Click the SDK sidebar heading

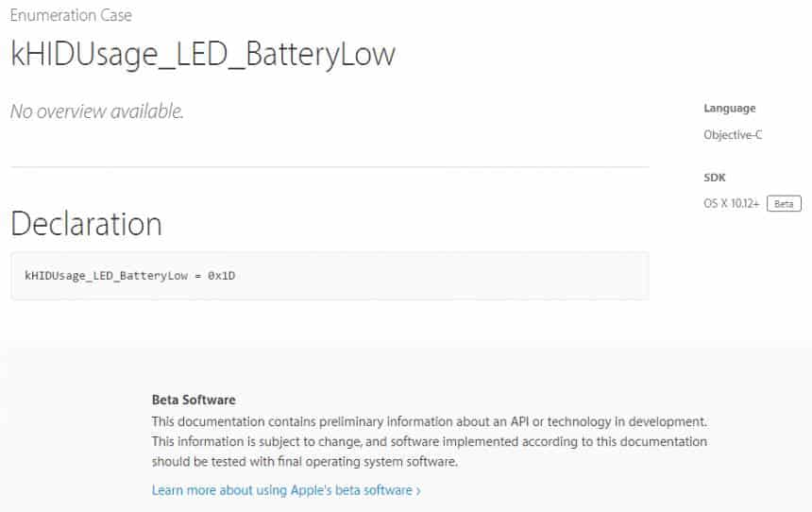pos(714,178)
